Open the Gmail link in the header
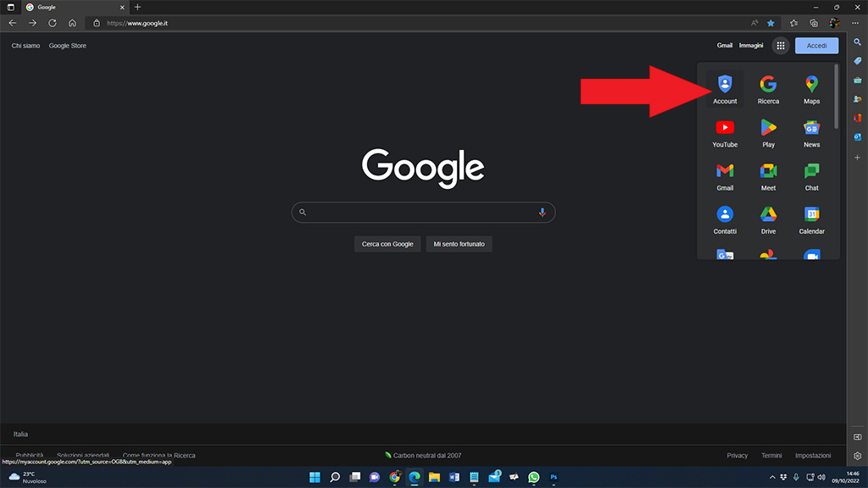868x488 pixels. tap(725, 46)
